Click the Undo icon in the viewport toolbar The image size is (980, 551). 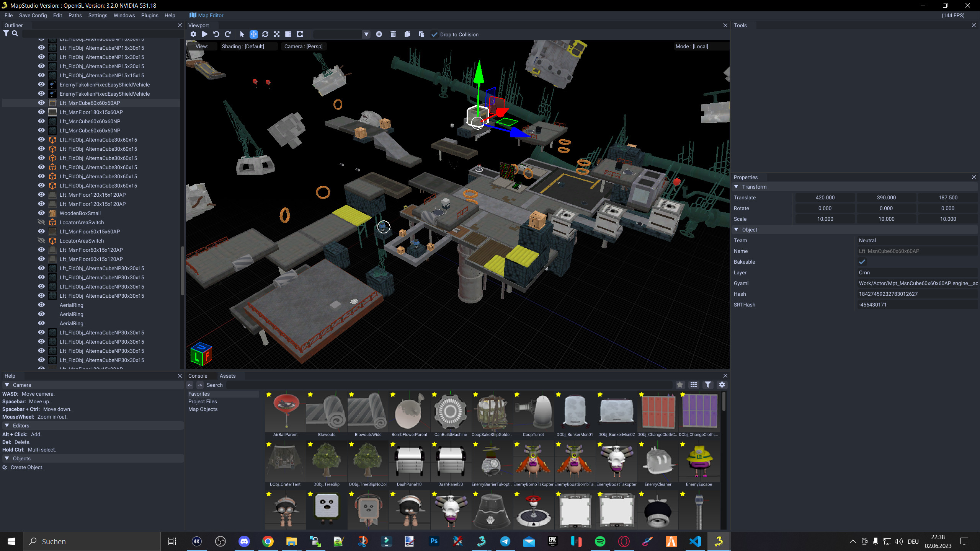(216, 34)
